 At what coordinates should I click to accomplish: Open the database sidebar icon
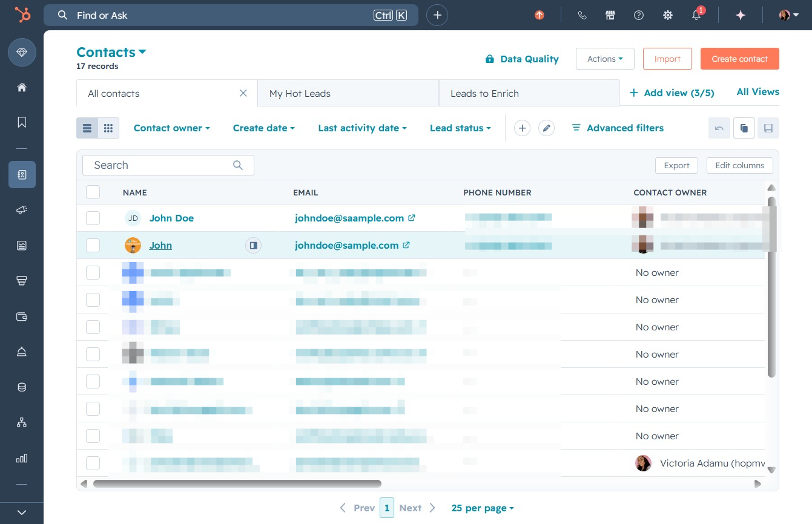[x=22, y=387]
